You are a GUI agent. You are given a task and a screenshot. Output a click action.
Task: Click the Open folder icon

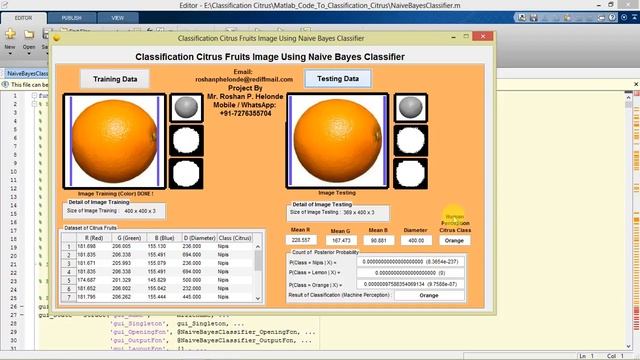click(29, 34)
